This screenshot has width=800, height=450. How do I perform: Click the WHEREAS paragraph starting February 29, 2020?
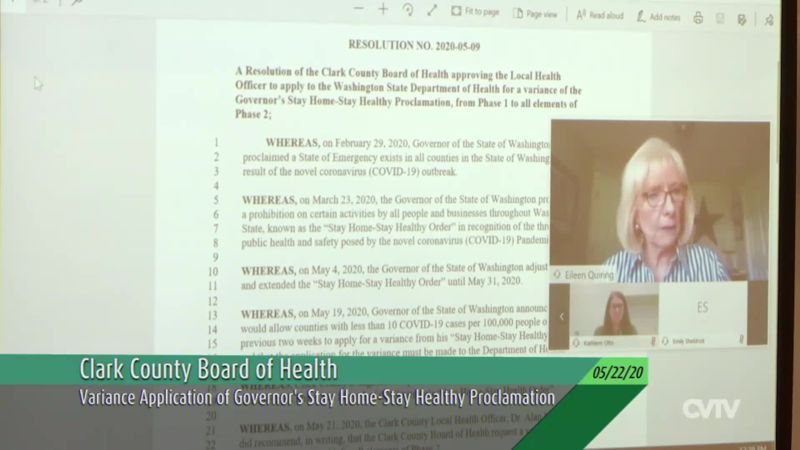click(396, 158)
